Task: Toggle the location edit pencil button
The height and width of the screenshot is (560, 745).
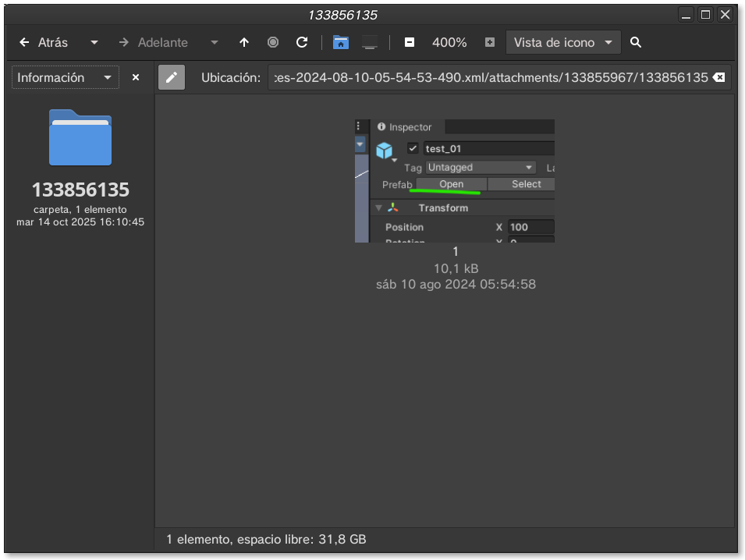Action: click(x=172, y=78)
